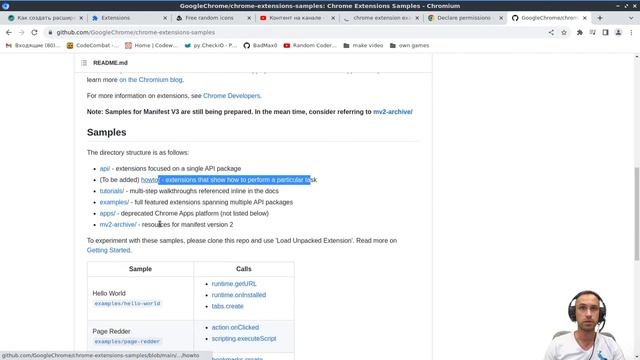The width and height of the screenshot is (640, 360).
Task: Switch to the Declare permissions tab
Action: click(464, 18)
